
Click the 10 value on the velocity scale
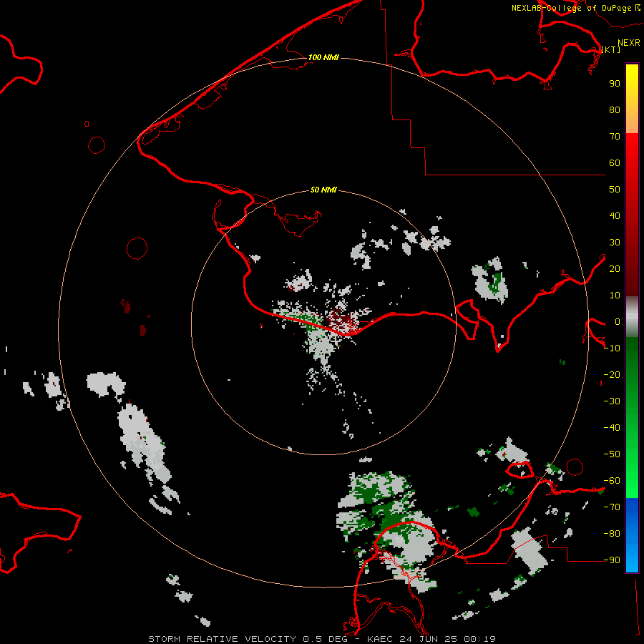point(615,296)
